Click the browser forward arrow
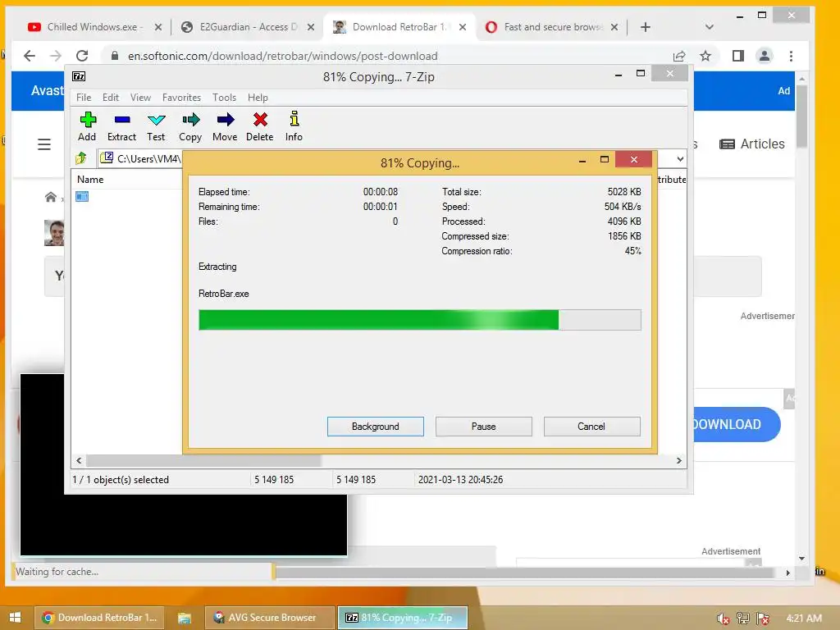This screenshot has width=840, height=630. [56, 56]
